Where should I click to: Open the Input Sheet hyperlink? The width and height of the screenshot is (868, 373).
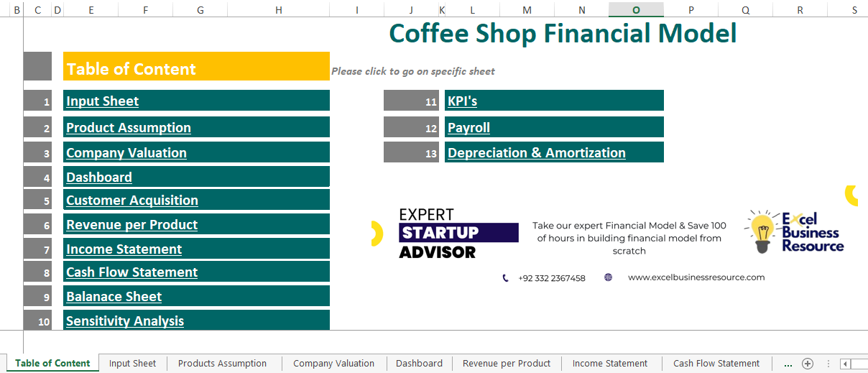point(102,101)
